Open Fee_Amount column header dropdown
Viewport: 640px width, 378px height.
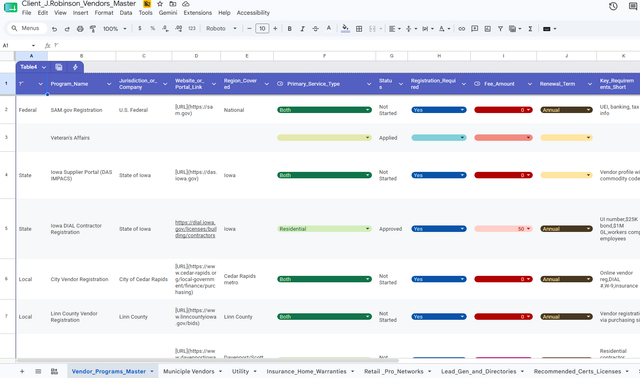530,84
